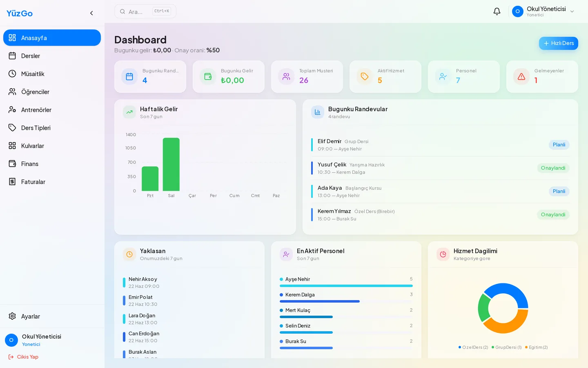588x368 pixels.
Task: Collapse the sidebar with the chevron arrow
Action: click(91, 13)
